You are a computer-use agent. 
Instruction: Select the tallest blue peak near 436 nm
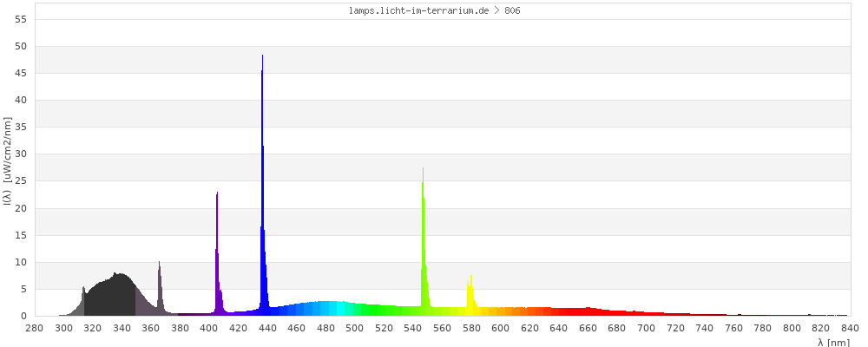[262, 173]
